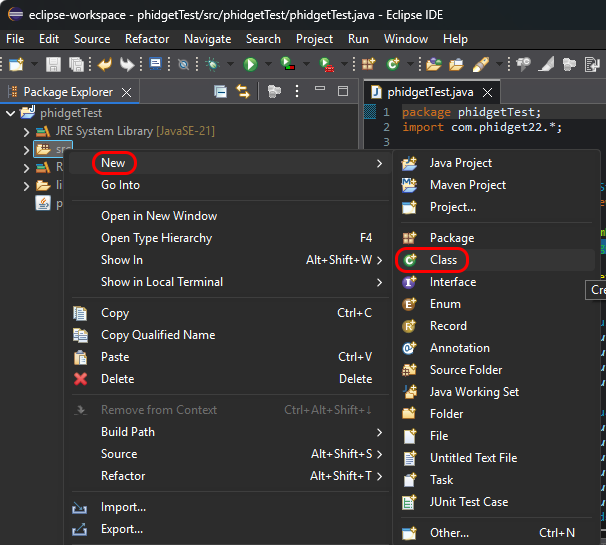Image resolution: width=606 pixels, height=545 pixels.
Task: Click the green Run button in toolbar
Action: pos(250,64)
